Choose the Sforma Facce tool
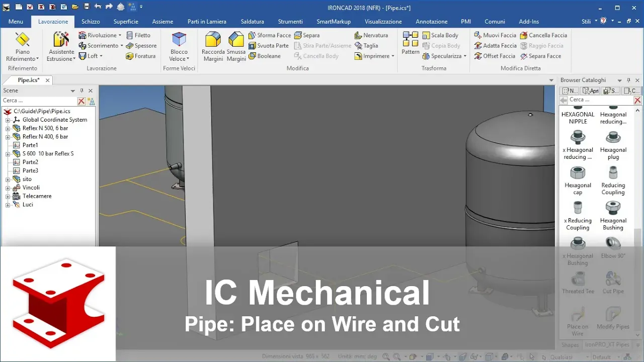This screenshot has height=362, width=644. (x=270, y=35)
